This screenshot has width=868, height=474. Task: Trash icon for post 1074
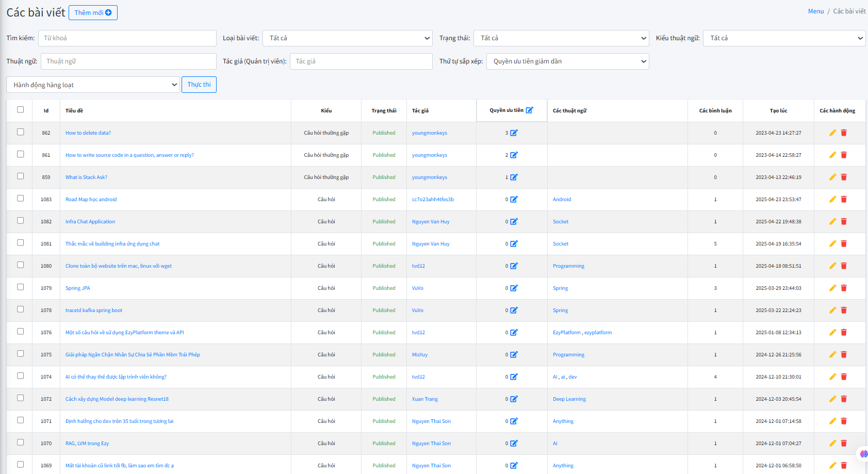tap(844, 377)
